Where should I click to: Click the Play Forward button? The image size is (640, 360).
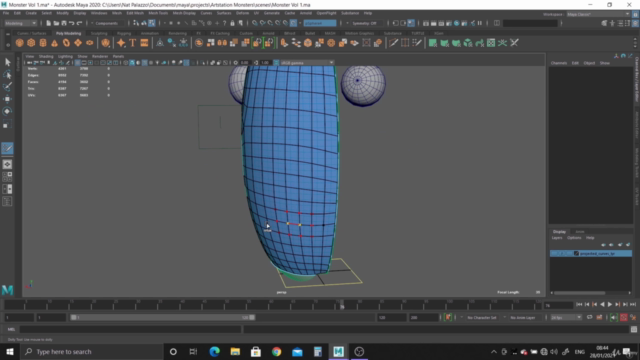610,304
